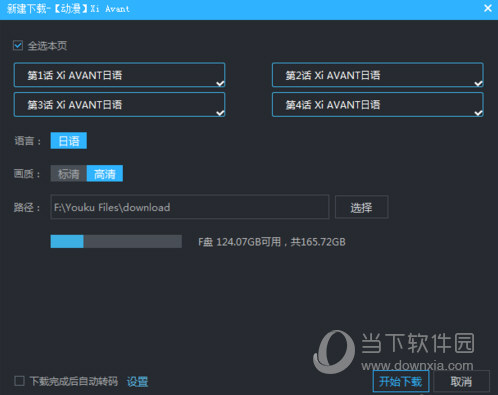
Task: Deselect episode 第4话 Xi AVANT日语
Action: 378,105
